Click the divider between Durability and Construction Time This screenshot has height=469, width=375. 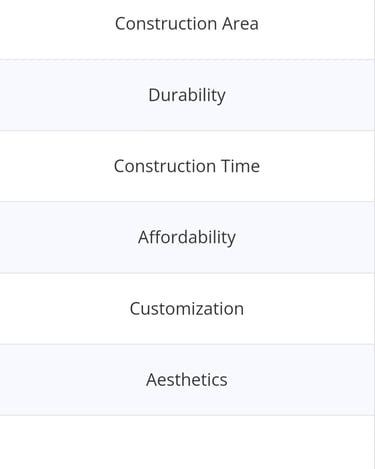coord(187,131)
